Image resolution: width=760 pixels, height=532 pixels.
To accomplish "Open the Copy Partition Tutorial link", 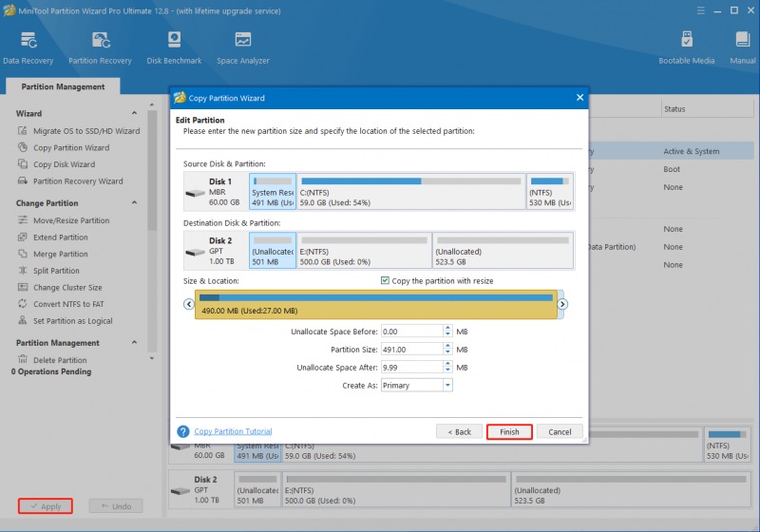I will tap(233, 431).
